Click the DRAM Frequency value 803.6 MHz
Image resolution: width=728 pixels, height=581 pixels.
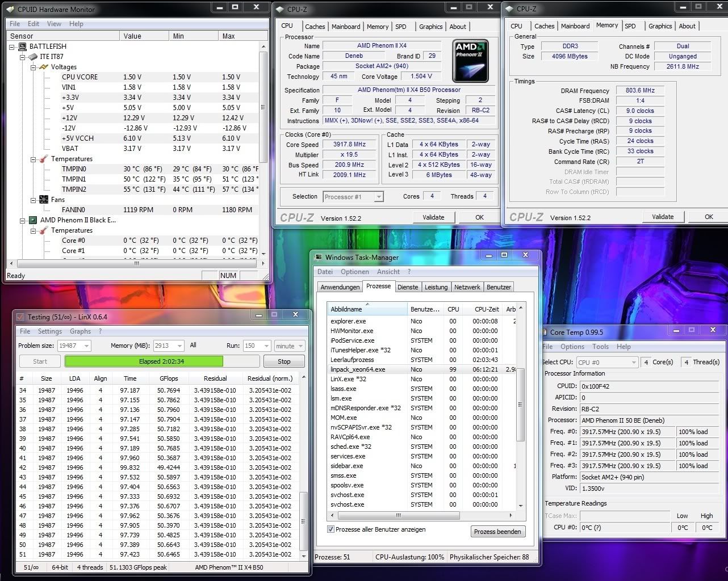(640, 90)
